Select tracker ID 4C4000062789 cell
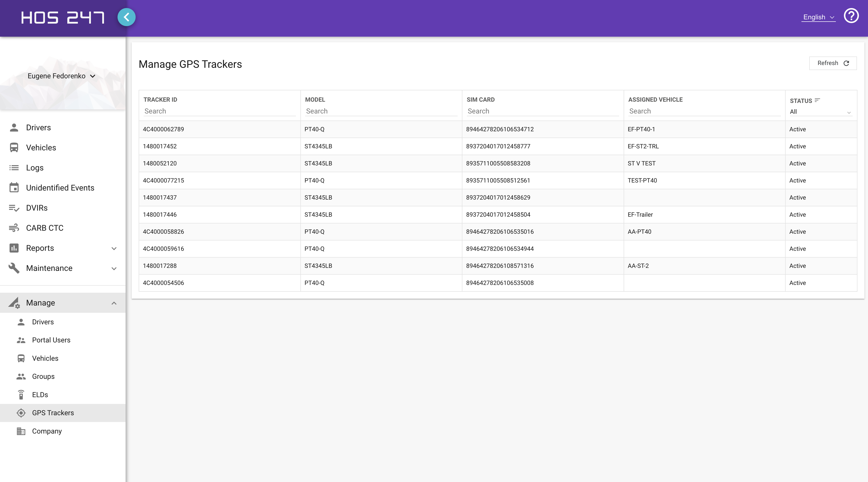The height and width of the screenshot is (482, 868). tap(219, 129)
